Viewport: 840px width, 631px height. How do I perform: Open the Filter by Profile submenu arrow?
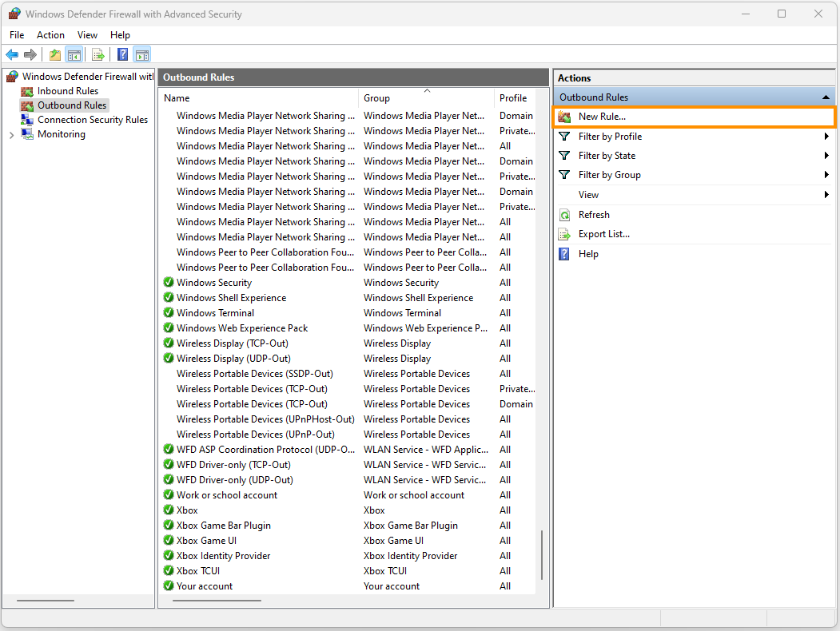[826, 137]
